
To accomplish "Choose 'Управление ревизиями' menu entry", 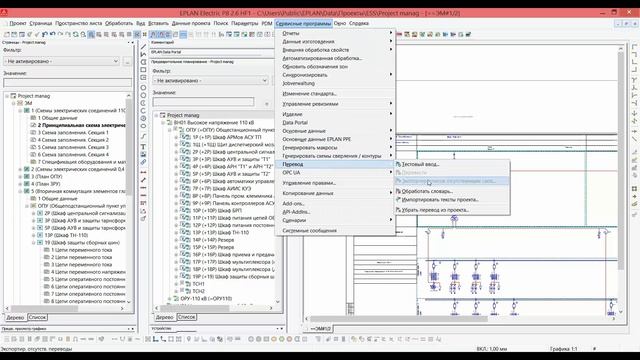I will (335, 104).
